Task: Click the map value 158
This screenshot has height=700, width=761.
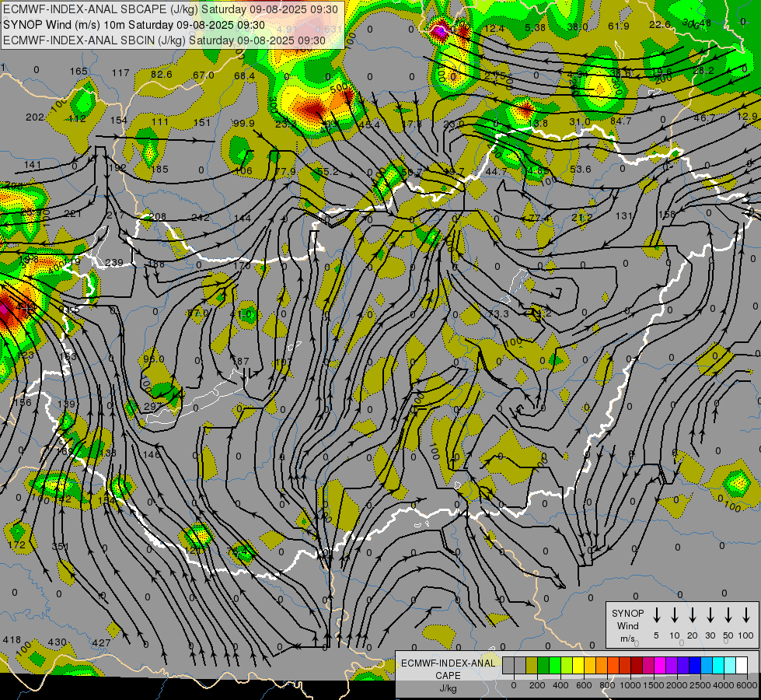Action: [x=667, y=214]
